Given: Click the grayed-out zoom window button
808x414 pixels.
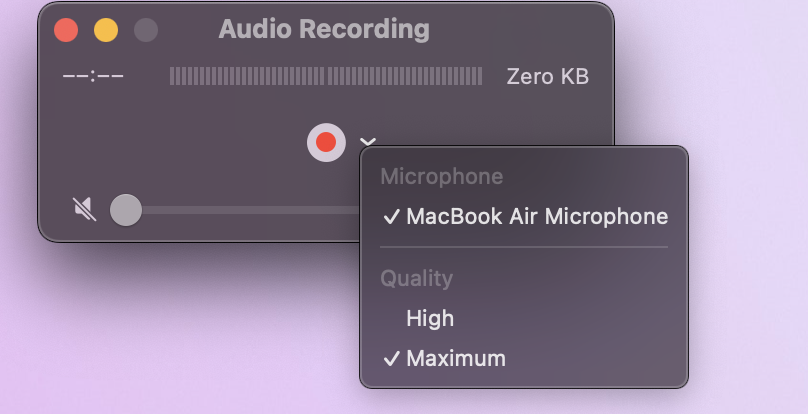Looking at the screenshot, I should tap(145, 30).
